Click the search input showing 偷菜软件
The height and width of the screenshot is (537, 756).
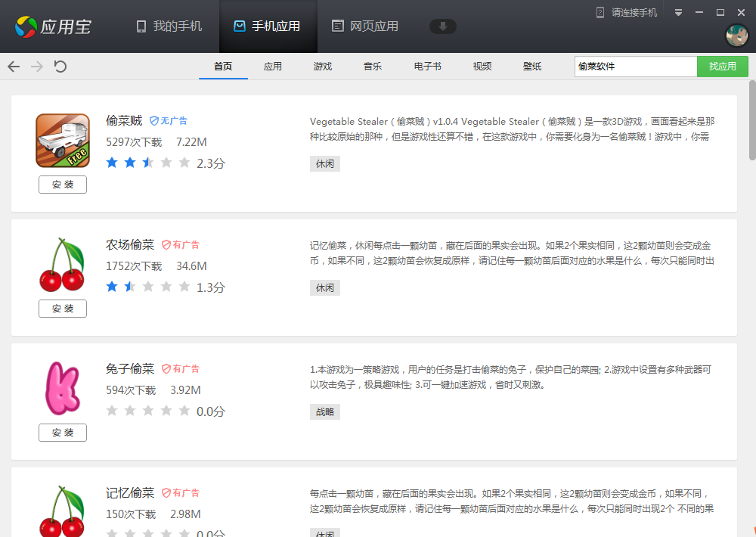click(635, 67)
